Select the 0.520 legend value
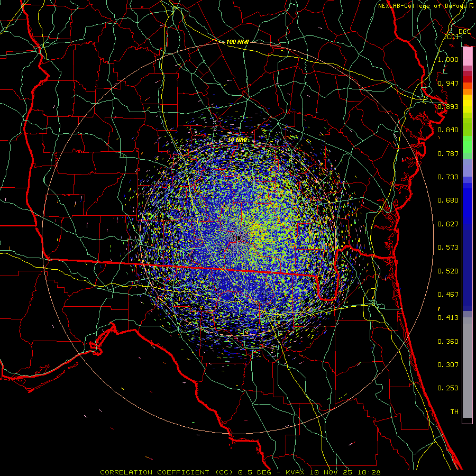Viewport: 476px width, 476px height. click(448, 271)
